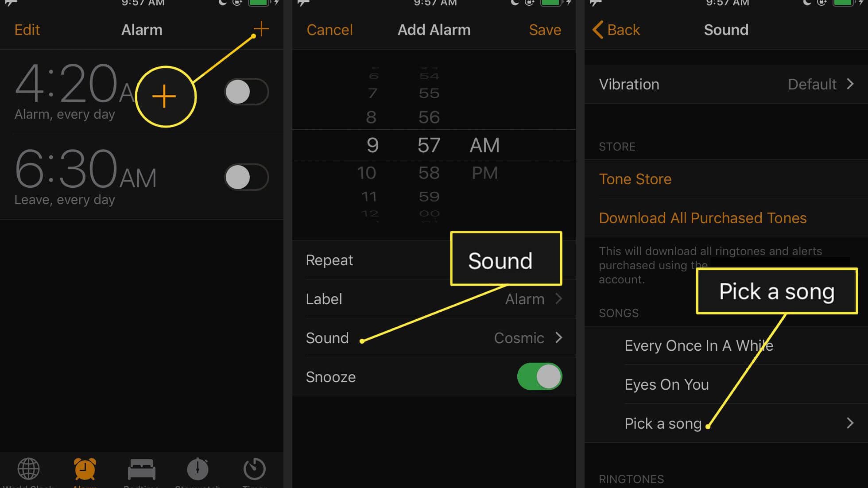Select Eyes On You as alarm sound

666,384
